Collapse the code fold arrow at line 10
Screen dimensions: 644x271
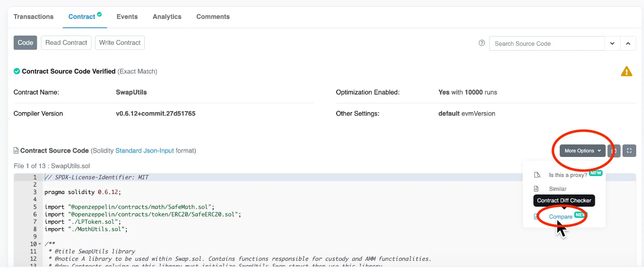pos(39,244)
